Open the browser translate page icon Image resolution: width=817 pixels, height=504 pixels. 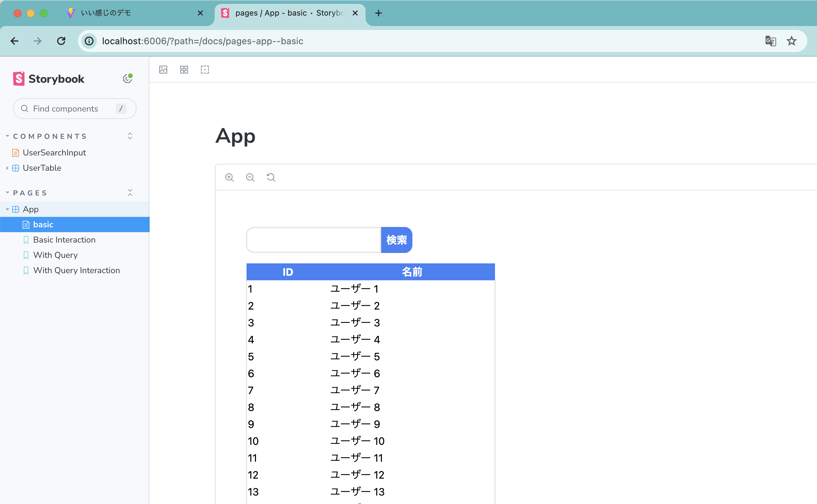click(x=770, y=41)
